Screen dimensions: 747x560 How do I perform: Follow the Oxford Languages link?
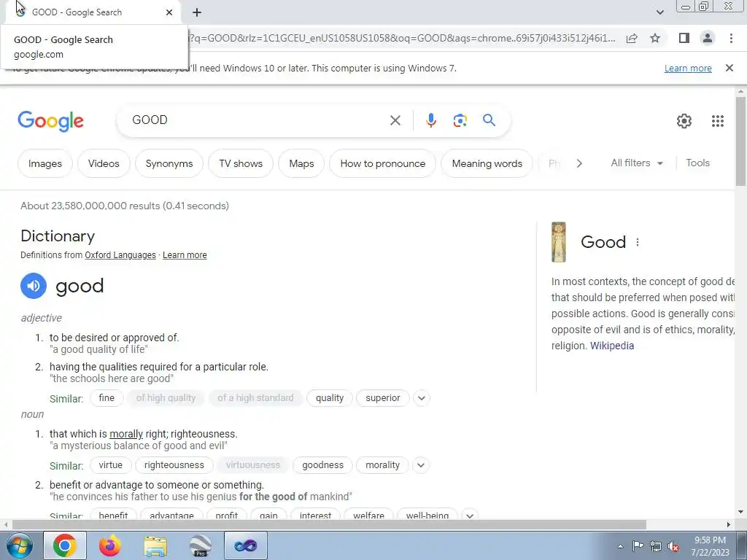(120, 255)
